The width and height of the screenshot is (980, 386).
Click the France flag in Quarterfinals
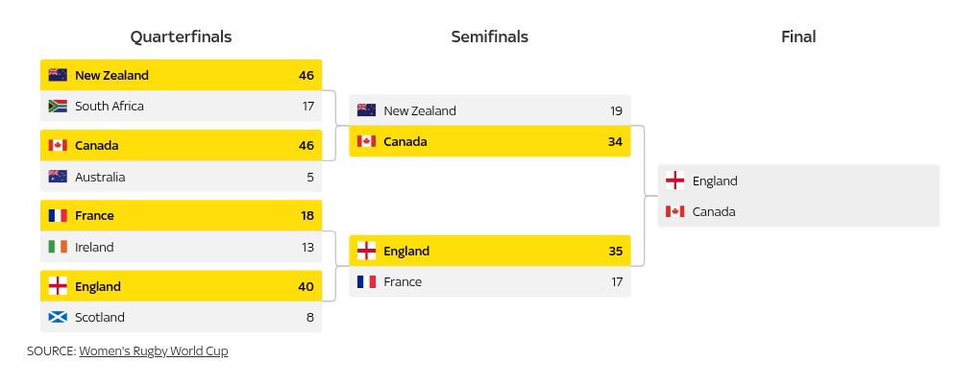tap(58, 216)
